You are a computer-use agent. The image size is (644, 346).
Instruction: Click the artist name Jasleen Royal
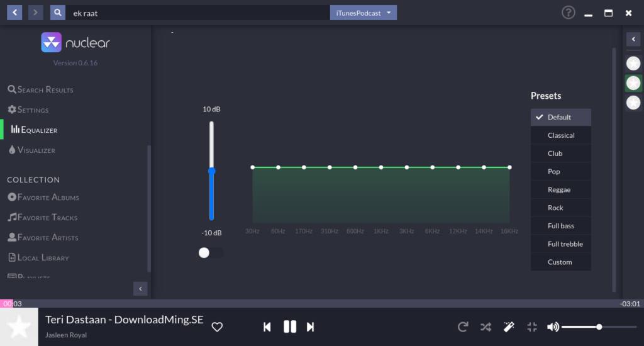(x=65, y=335)
